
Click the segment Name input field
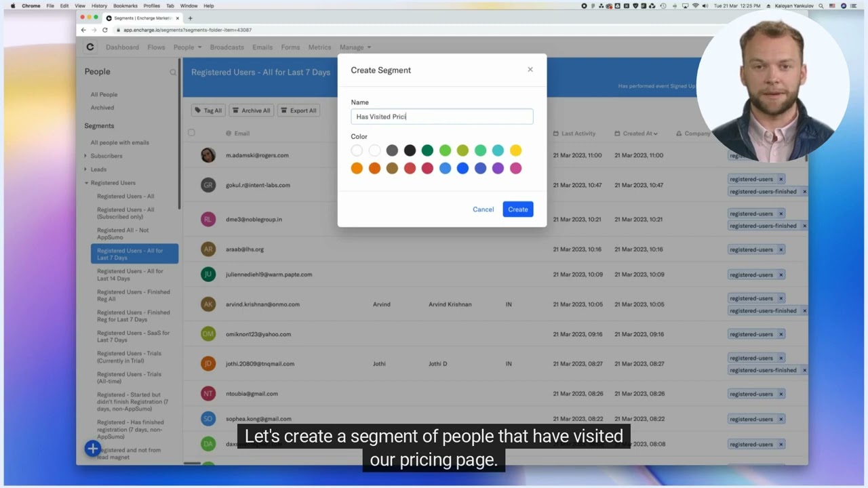[442, 117]
